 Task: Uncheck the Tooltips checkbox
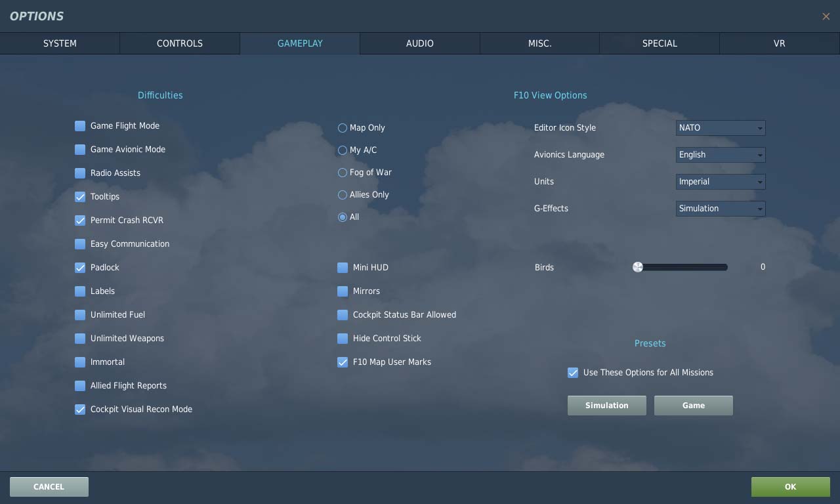(x=80, y=197)
